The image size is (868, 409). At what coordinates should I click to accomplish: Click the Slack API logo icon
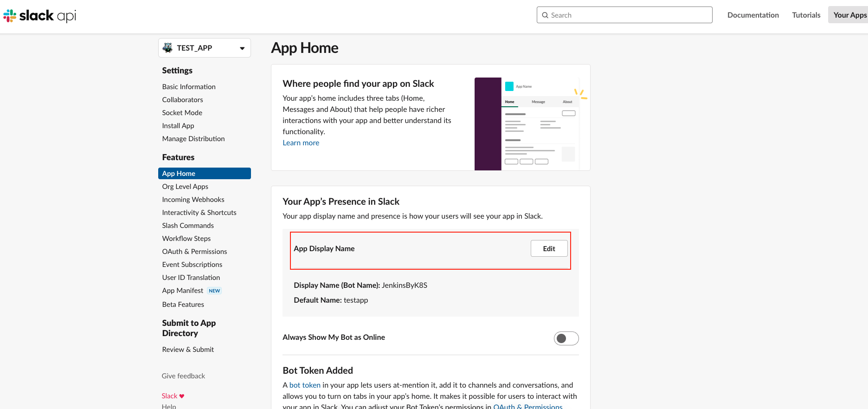pos(10,16)
